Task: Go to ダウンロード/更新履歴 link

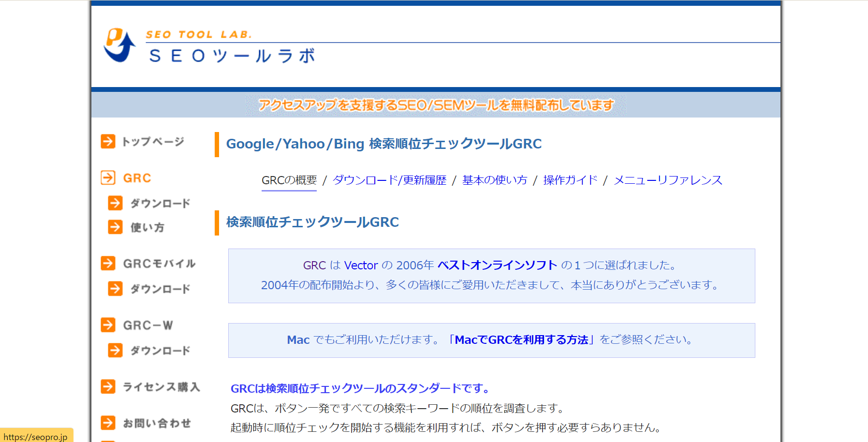Action: pyautogui.click(x=390, y=180)
